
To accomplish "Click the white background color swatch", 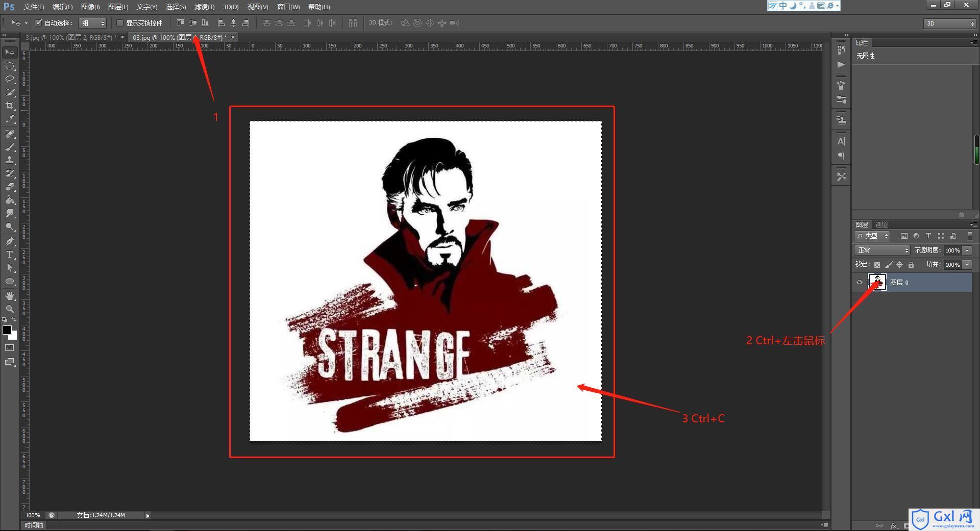I will (14, 337).
